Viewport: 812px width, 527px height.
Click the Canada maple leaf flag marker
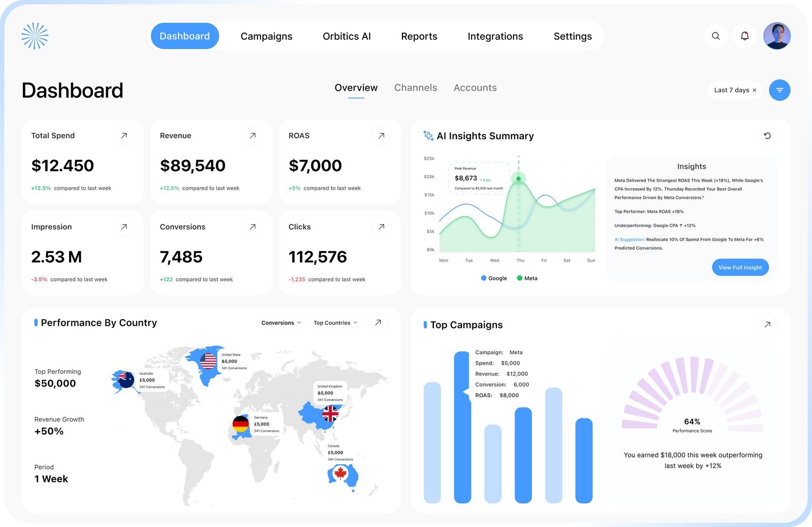341,474
